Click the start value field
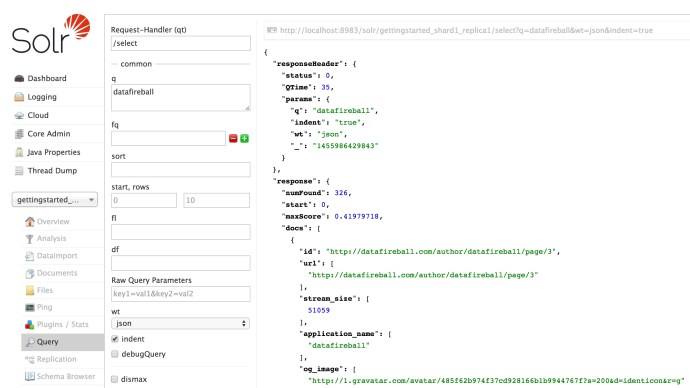Image resolution: width=690 pixels, height=388 pixels. tap(144, 200)
